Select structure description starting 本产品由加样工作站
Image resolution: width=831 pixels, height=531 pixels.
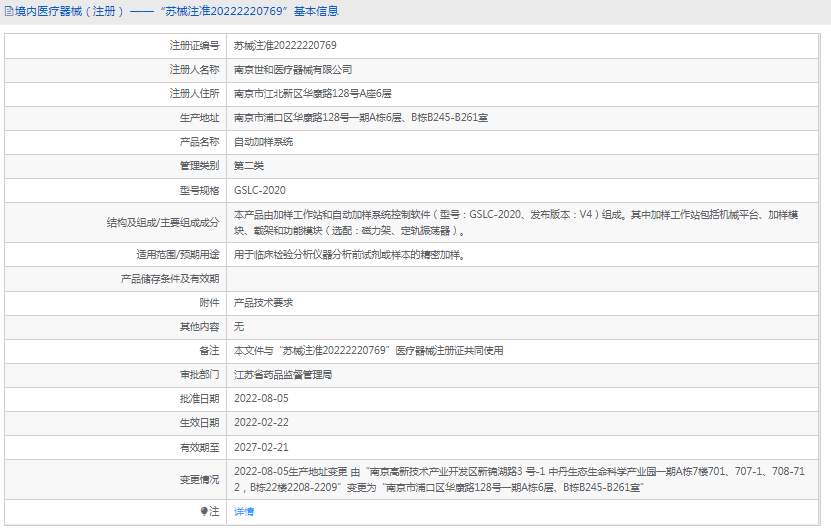click(516, 223)
